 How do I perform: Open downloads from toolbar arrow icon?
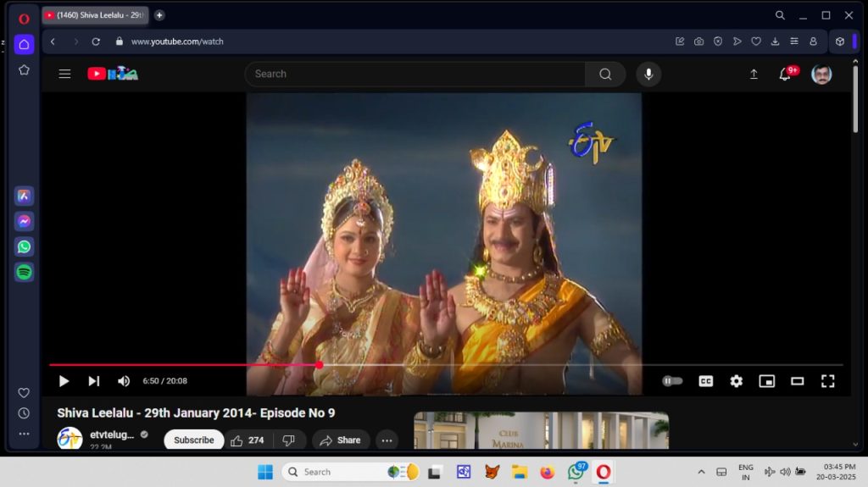[x=775, y=42]
